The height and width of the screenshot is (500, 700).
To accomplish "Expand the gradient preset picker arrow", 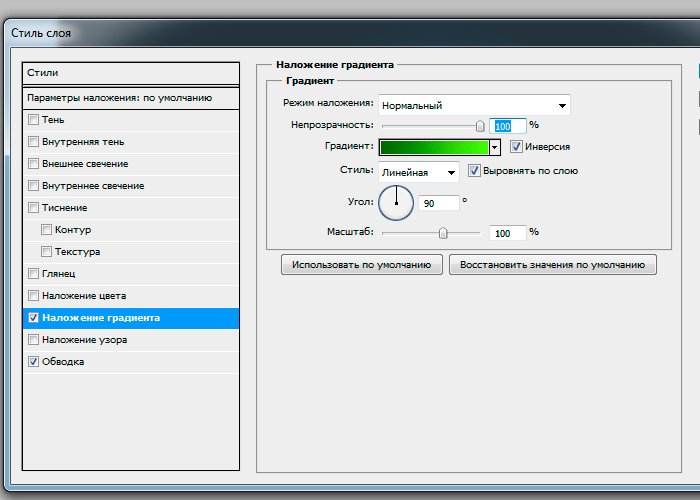I will click(494, 147).
